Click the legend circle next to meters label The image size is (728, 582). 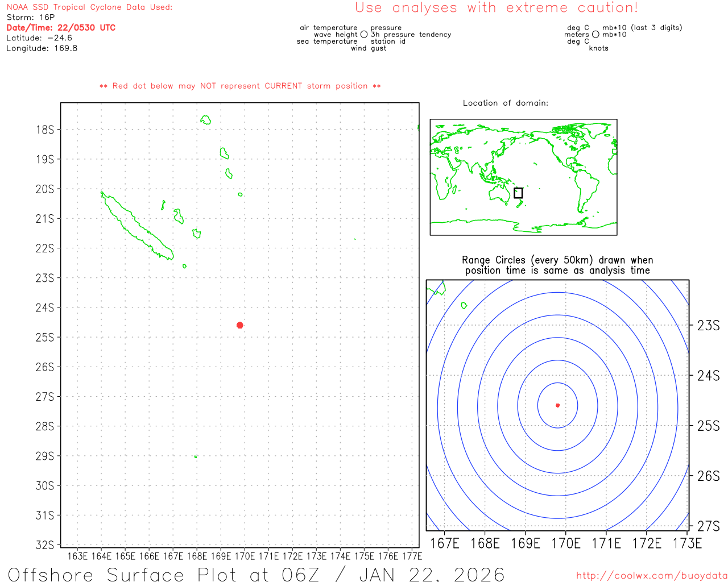(595, 35)
